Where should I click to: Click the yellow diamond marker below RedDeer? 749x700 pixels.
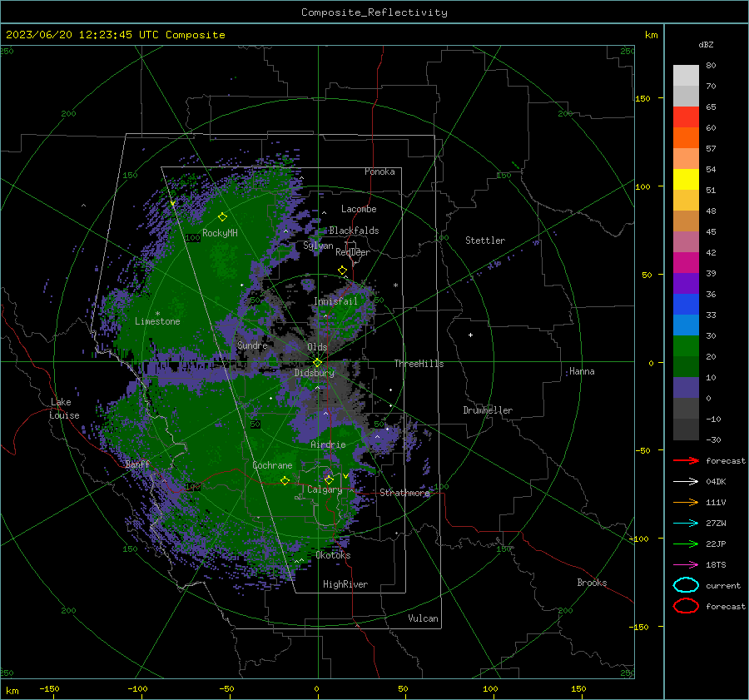(342, 271)
